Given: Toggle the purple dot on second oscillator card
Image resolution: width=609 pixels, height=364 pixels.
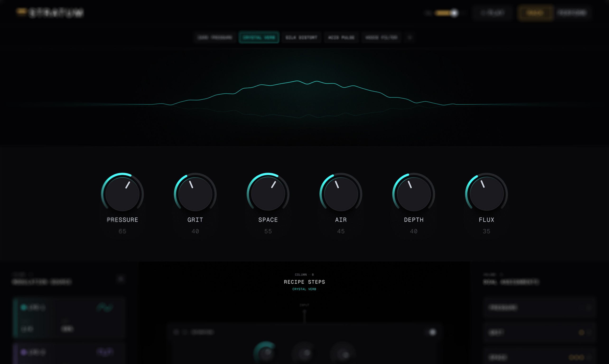Looking at the screenshot, I should (24, 352).
